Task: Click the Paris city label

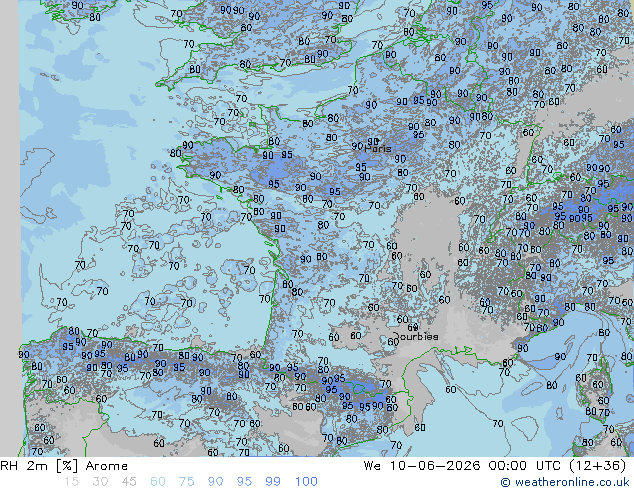Action: (x=378, y=148)
